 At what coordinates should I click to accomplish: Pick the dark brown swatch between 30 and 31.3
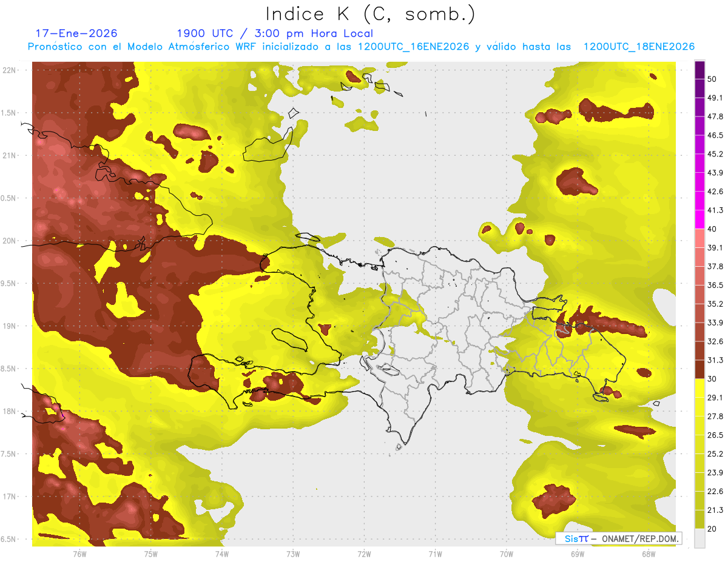[699, 369]
